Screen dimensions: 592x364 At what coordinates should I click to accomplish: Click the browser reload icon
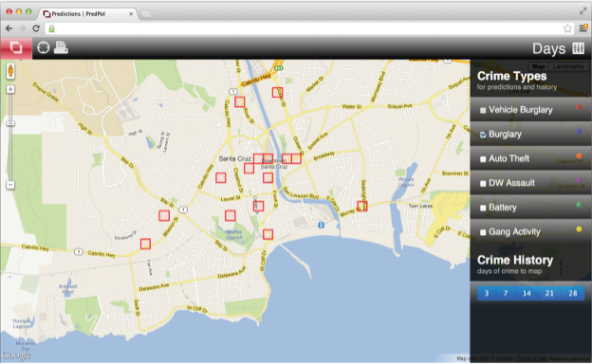36,28
